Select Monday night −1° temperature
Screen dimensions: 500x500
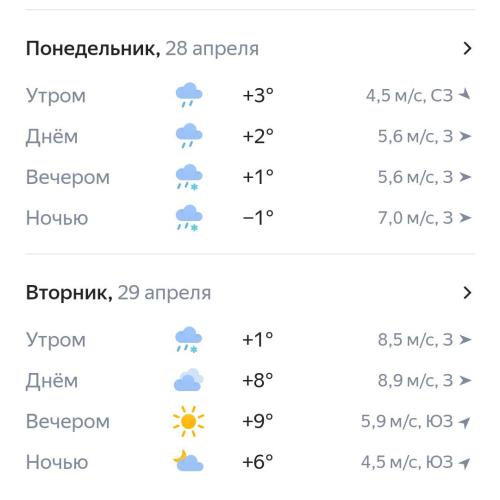click(258, 218)
